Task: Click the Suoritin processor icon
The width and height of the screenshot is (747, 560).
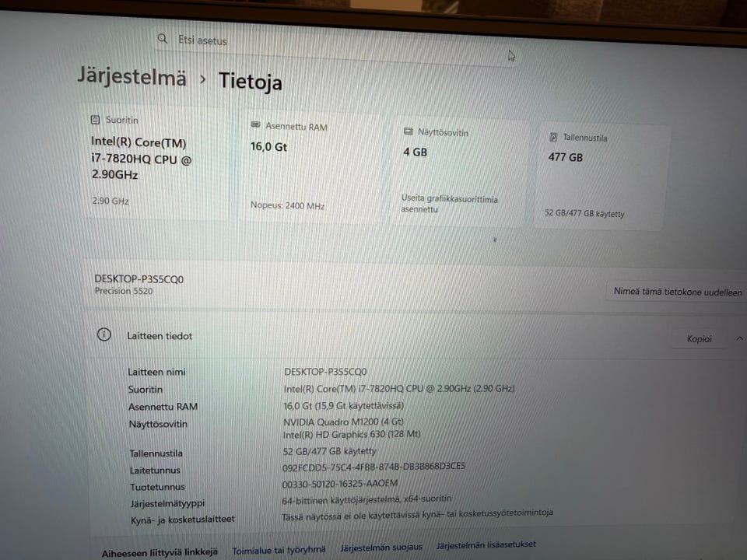Action: coord(95,120)
